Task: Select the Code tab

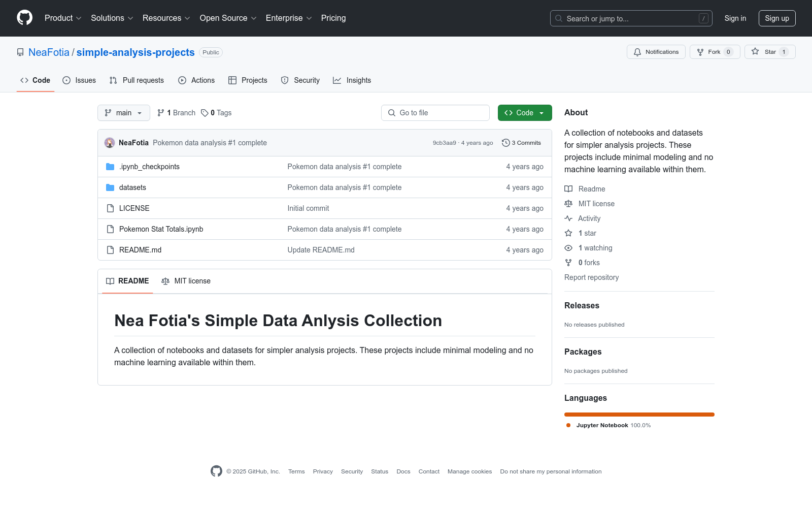Action: point(36,80)
